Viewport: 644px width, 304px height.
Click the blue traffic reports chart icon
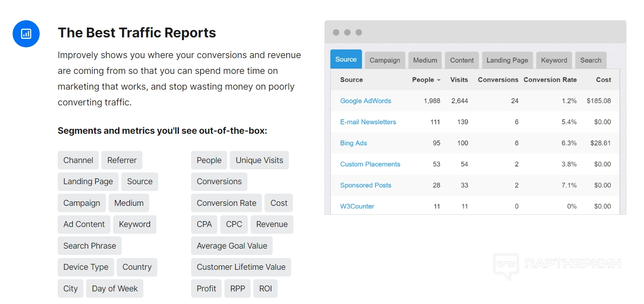26,34
